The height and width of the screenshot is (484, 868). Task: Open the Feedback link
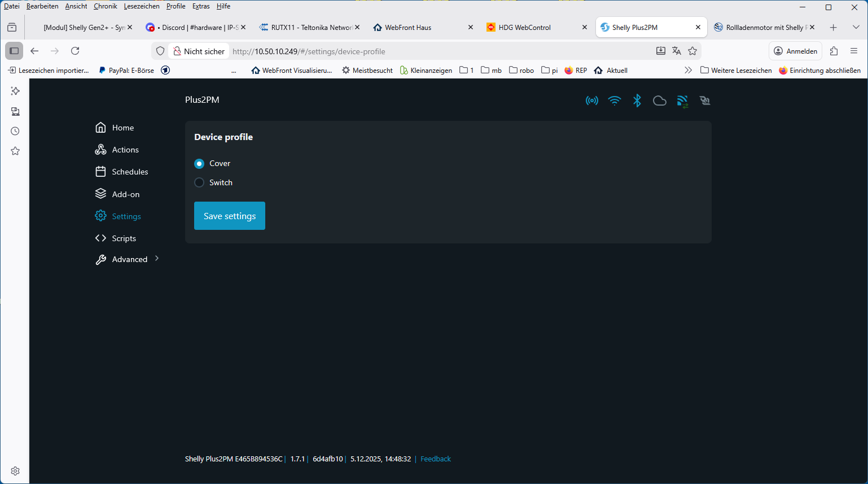coord(435,459)
